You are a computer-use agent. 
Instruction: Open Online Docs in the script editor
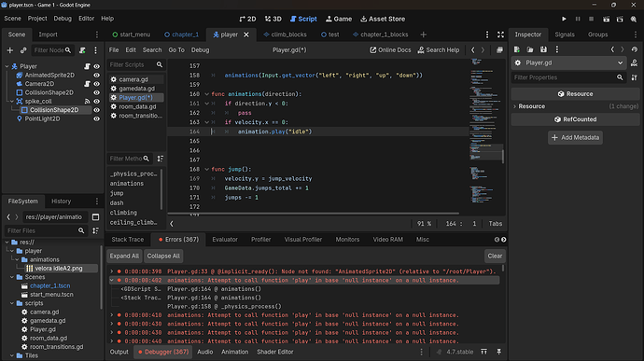click(390, 50)
